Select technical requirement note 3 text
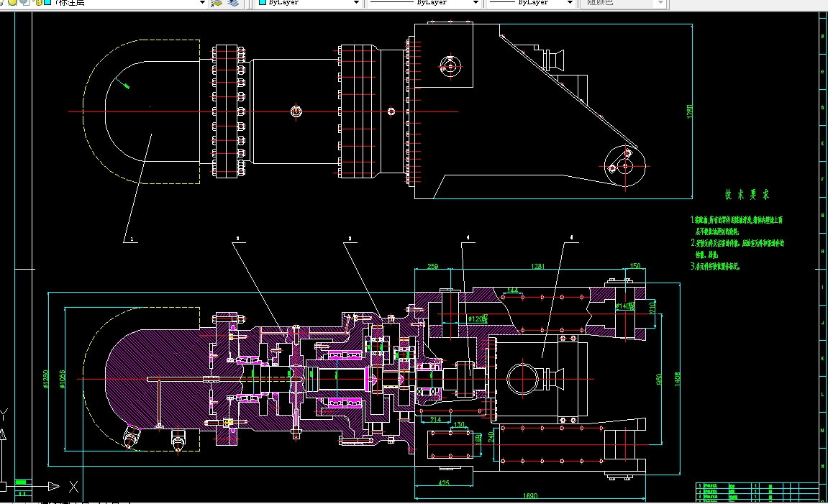Image resolution: width=828 pixels, height=504 pixels. point(715,267)
